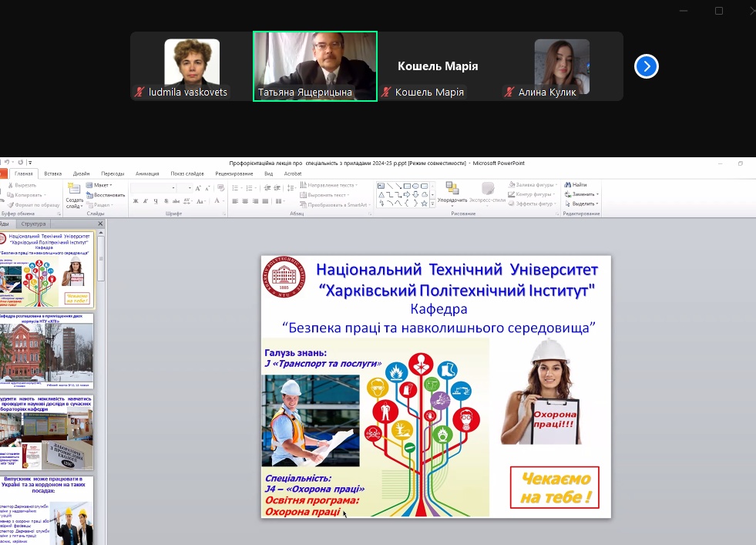
Task: Click the Create Slide (Создать слайд) icon
Action: tap(74, 189)
